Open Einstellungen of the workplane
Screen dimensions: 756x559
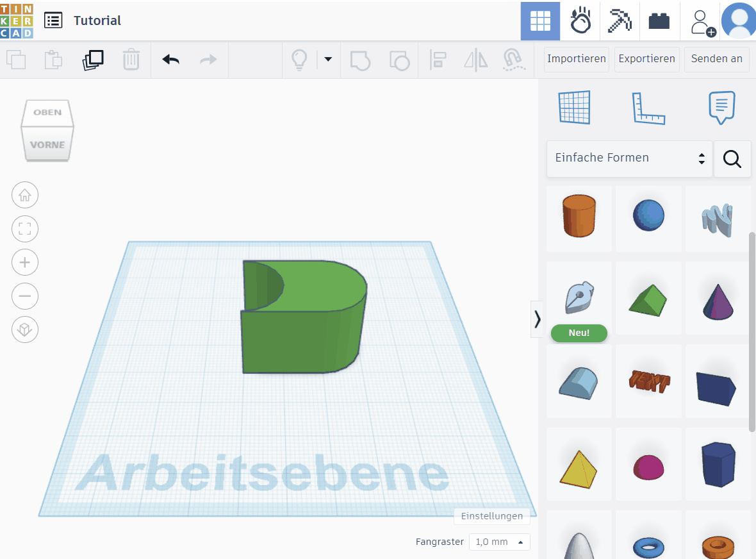pos(492,516)
